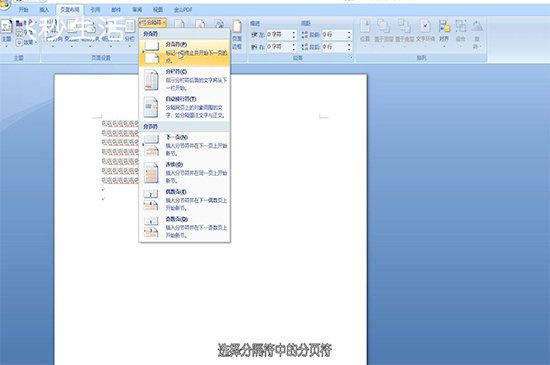Click 置于顶层 bring to front
550x365 pixels.
coord(384,33)
